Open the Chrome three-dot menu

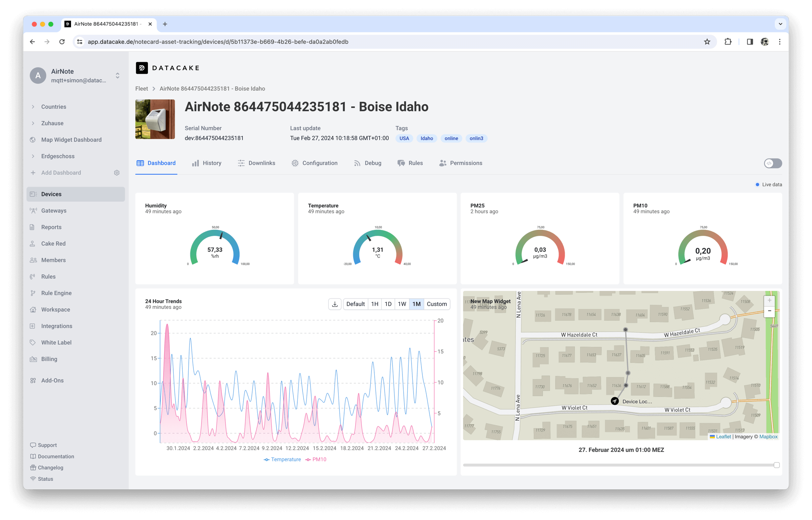click(779, 42)
